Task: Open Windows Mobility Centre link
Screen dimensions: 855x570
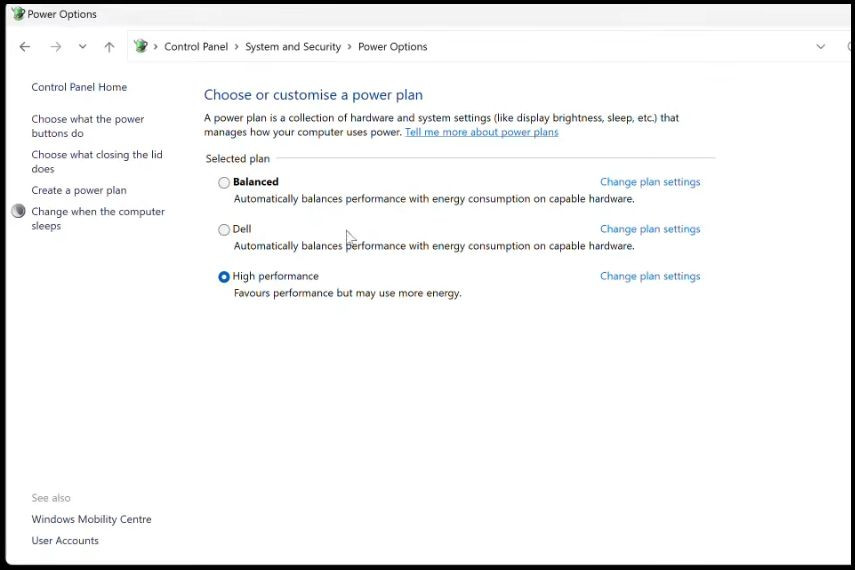Action: [x=92, y=519]
